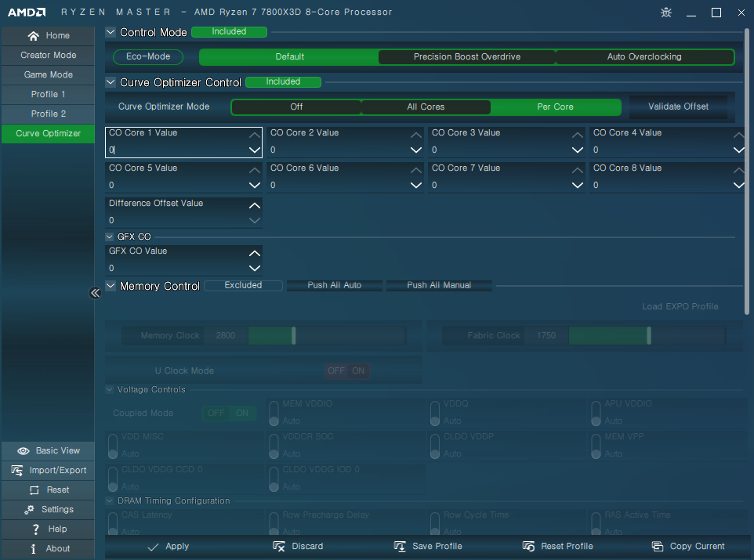Click the Reset Profile icon
This screenshot has height=560, width=754.
(528, 547)
